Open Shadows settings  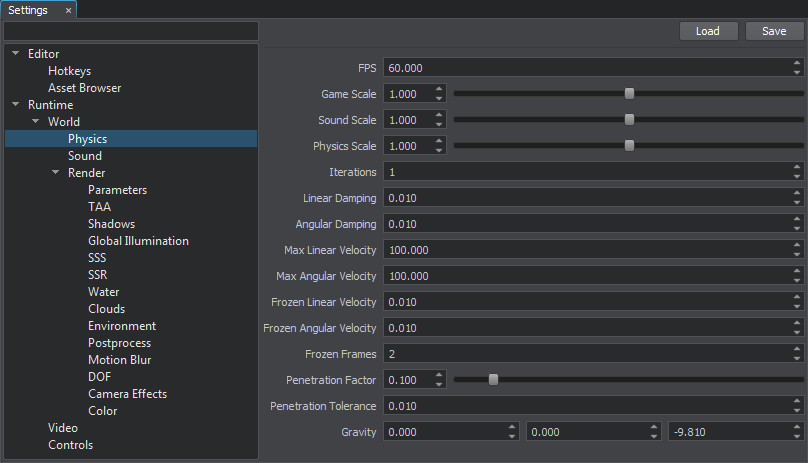pyautogui.click(x=111, y=224)
